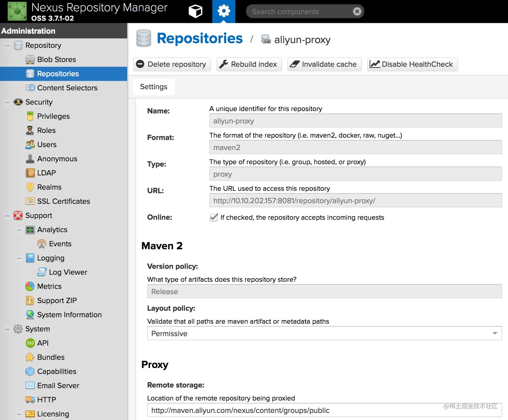Collapse the Logging tree node
This screenshot has width=508, height=420.
coord(19,258)
